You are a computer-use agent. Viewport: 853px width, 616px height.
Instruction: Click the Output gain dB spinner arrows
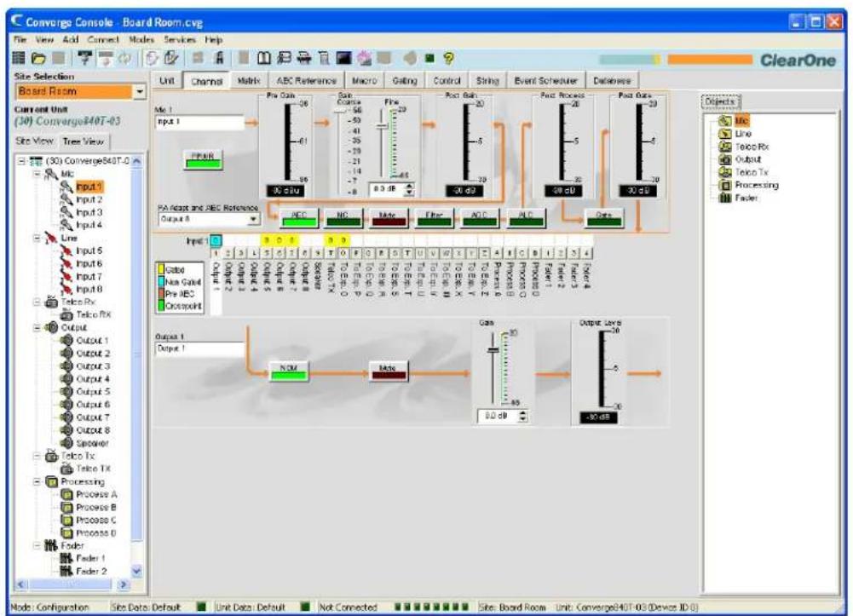(522, 416)
